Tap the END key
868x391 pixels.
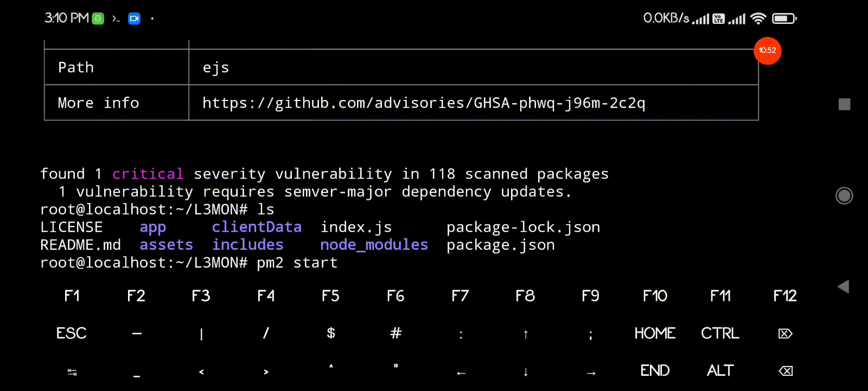tap(655, 370)
